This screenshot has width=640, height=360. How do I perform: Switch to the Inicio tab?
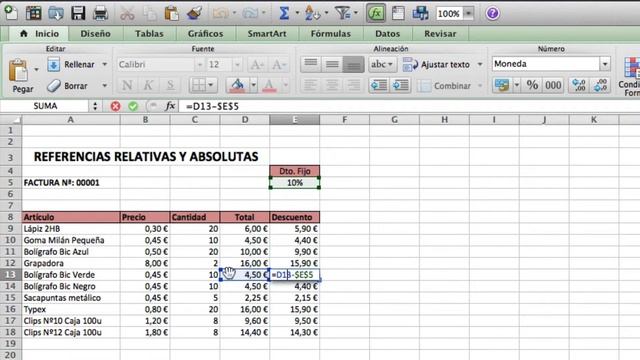point(40,33)
